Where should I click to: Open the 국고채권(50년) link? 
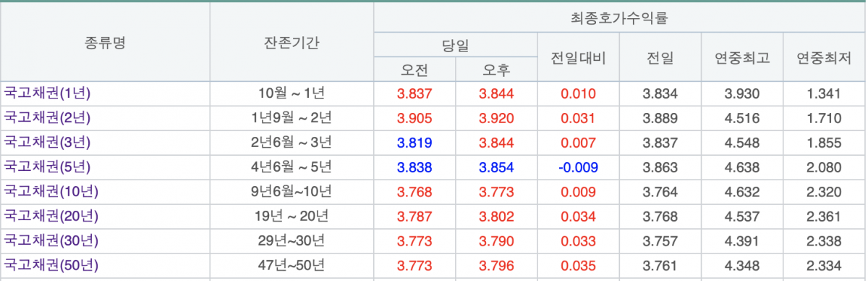(51, 265)
